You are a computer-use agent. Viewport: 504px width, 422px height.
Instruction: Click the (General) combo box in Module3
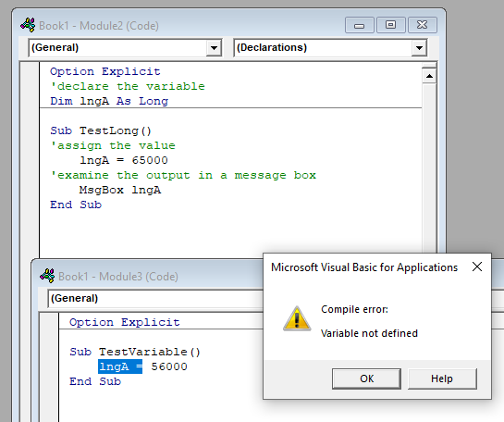156,299
